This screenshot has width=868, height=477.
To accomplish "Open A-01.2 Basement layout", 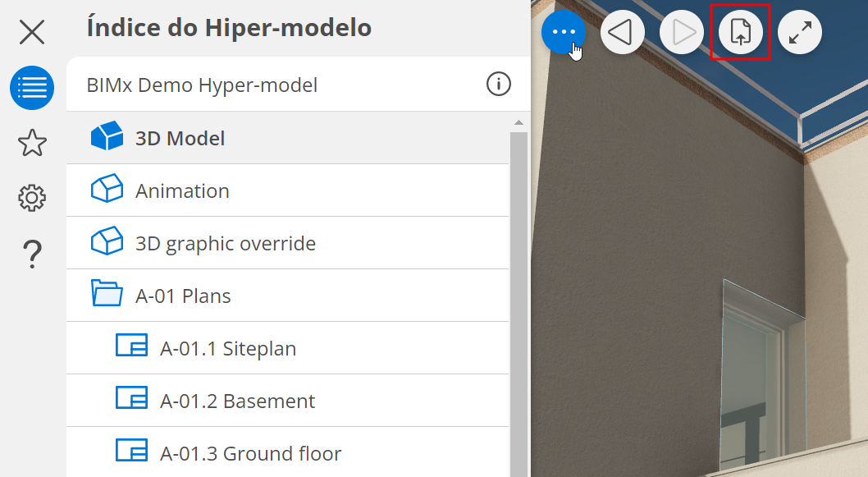I will pos(237,401).
